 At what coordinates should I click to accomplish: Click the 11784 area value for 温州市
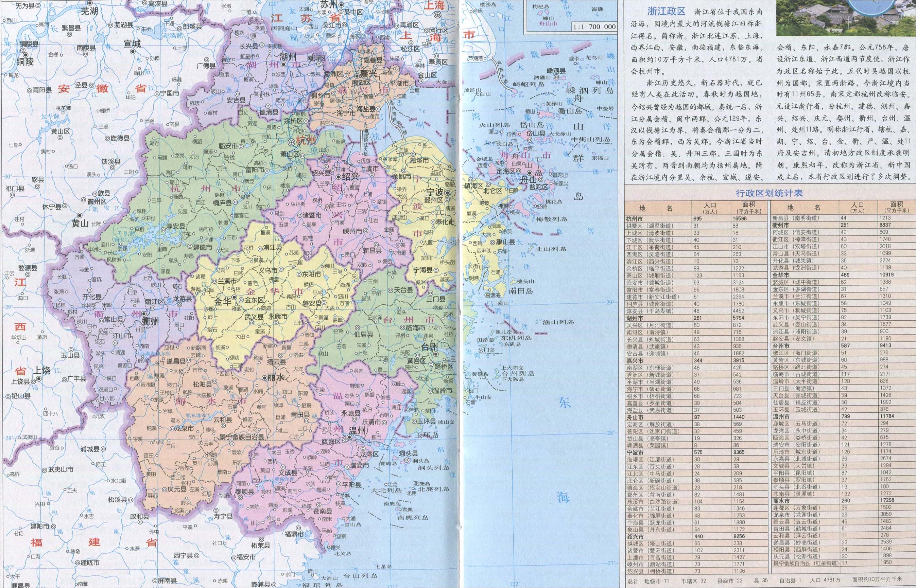pyautogui.click(x=886, y=416)
